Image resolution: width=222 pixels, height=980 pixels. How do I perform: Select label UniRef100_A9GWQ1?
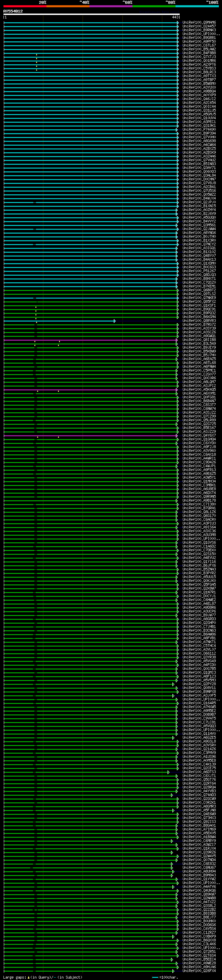coord(199,336)
